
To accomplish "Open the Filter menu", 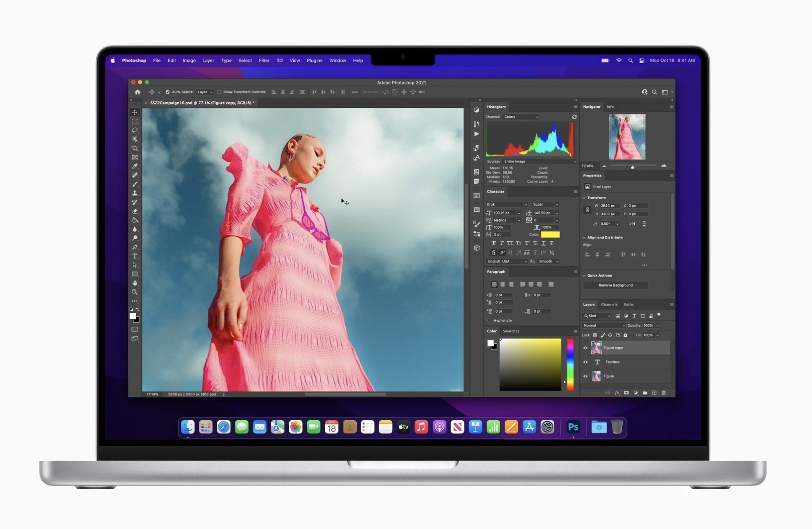I will (264, 61).
